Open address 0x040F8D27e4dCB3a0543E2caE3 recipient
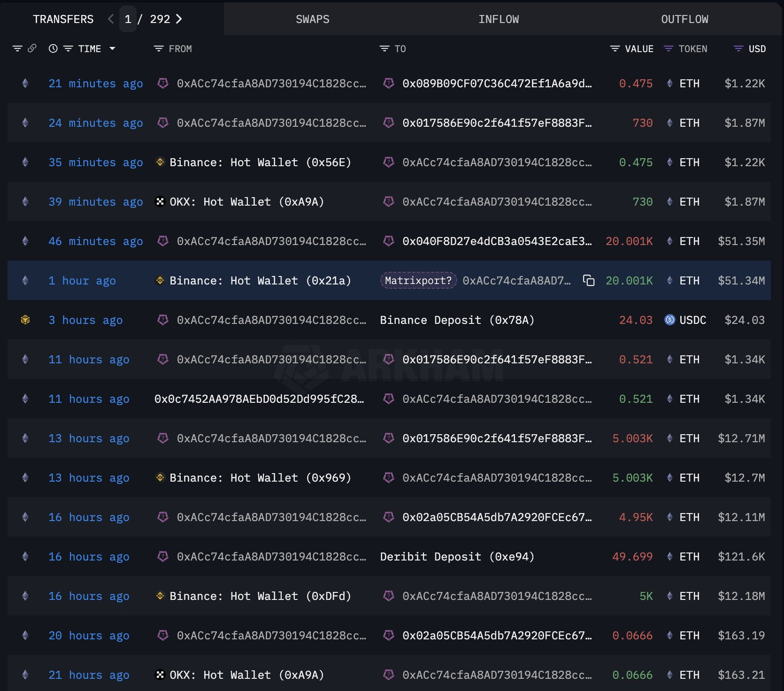 click(x=497, y=241)
